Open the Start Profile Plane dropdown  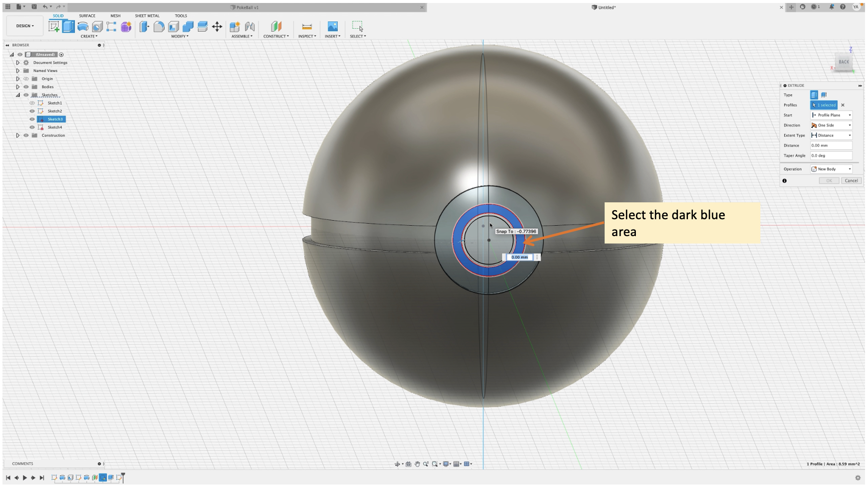pyautogui.click(x=831, y=115)
